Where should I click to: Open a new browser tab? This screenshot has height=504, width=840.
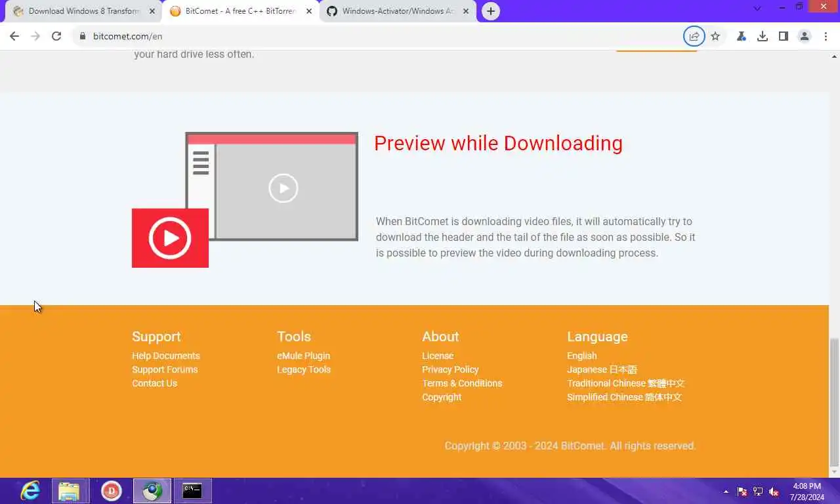click(x=490, y=11)
